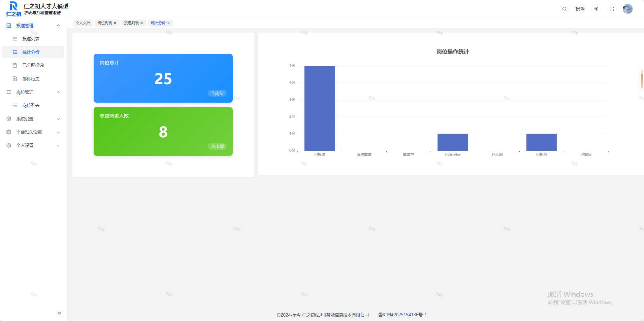This screenshot has height=321, width=644.
Task: Click the 岗位管理 menu icon
Action: [9, 92]
